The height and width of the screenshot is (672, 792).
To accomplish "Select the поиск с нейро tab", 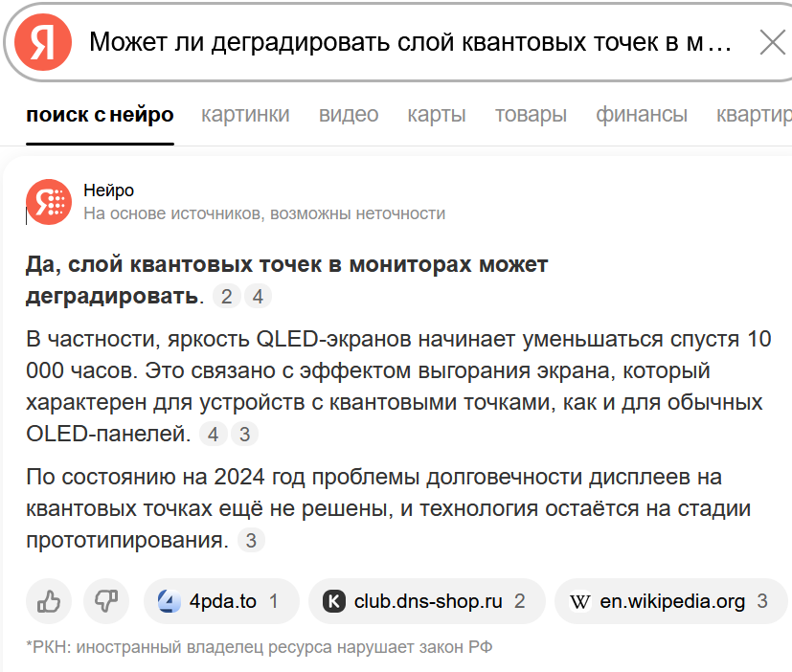I will point(101,115).
